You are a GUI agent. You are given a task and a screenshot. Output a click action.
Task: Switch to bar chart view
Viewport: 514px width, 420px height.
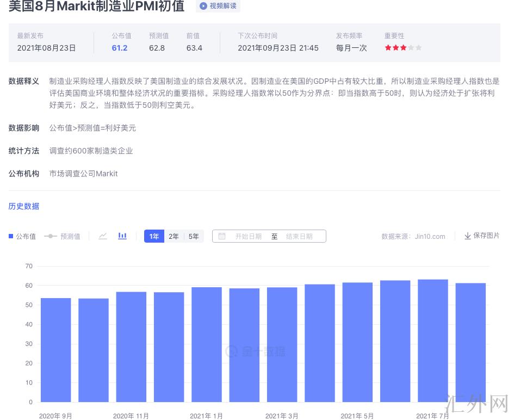(122, 236)
